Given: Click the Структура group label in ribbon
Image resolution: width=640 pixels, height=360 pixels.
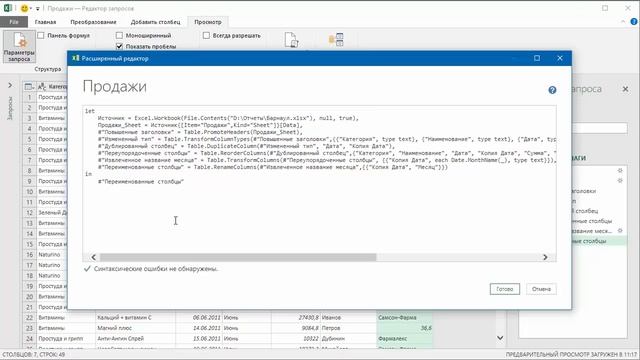Looking at the screenshot, I should [48, 69].
